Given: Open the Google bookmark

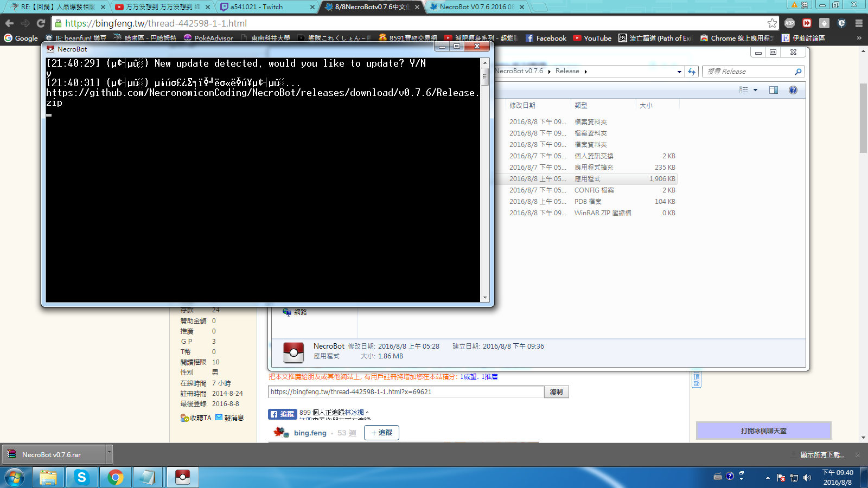Looking at the screenshot, I should click(21, 38).
